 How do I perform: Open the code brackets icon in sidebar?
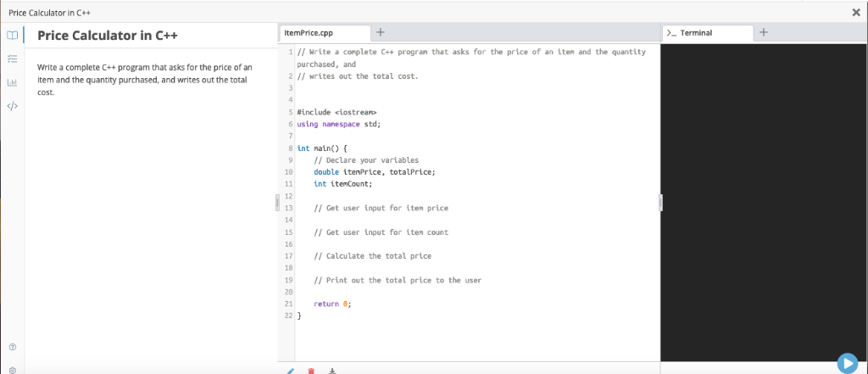coord(12,106)
